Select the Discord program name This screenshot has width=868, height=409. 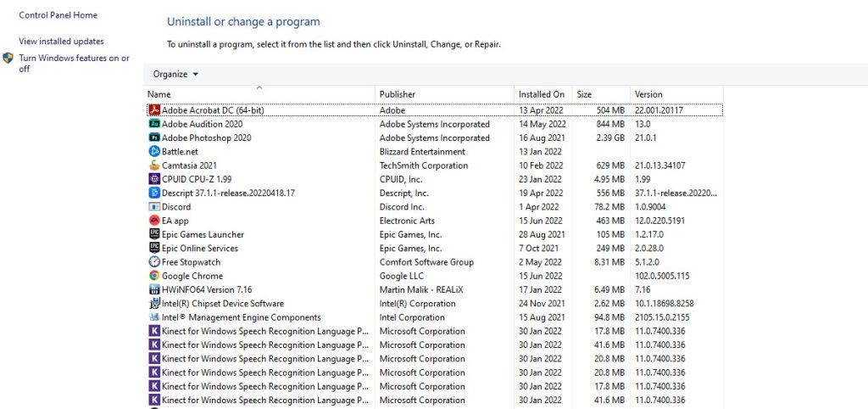176,207
